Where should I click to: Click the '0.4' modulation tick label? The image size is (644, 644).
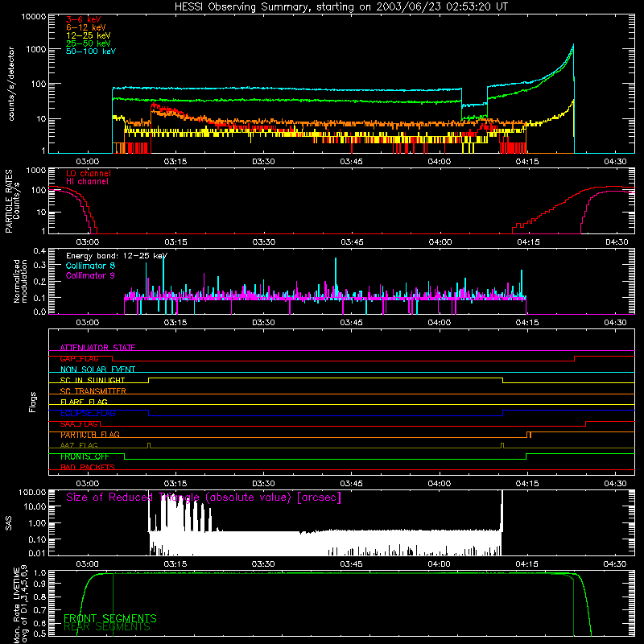click(x=39, y=251)
